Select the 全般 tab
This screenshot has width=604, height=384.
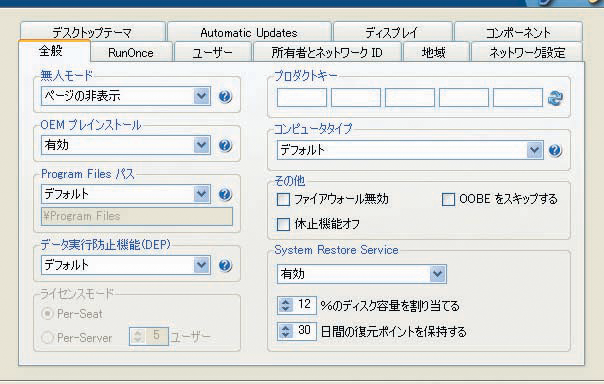pos(54,50)
